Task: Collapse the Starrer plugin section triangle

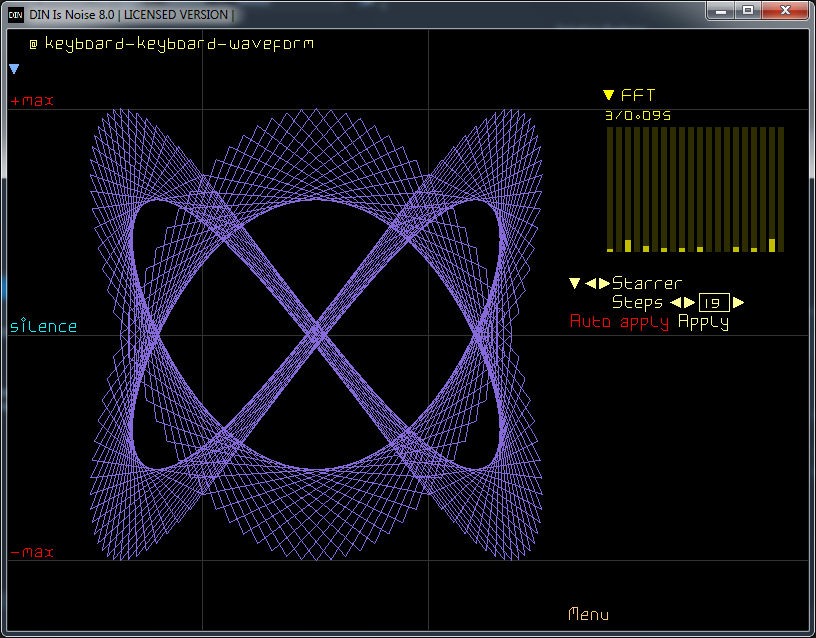Action: pyautogui.click(x=574, y=284)
